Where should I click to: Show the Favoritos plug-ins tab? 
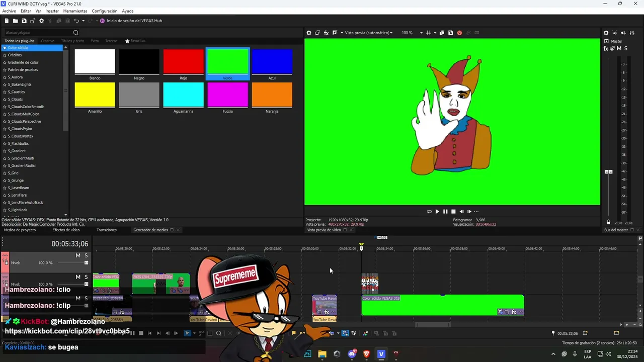[x=135, y=41]
